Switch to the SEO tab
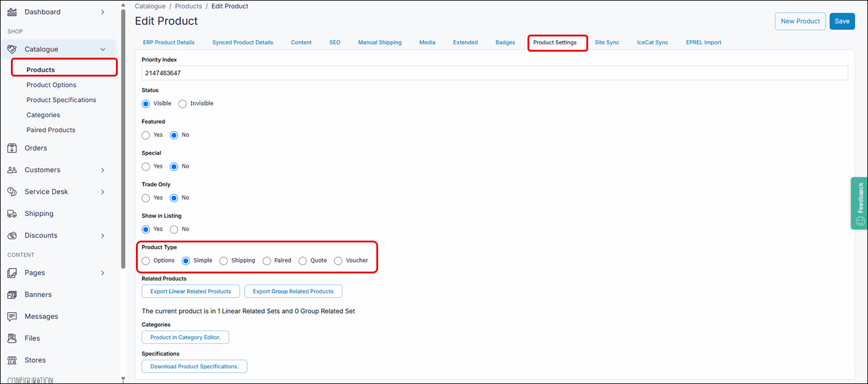 (334, 43)
